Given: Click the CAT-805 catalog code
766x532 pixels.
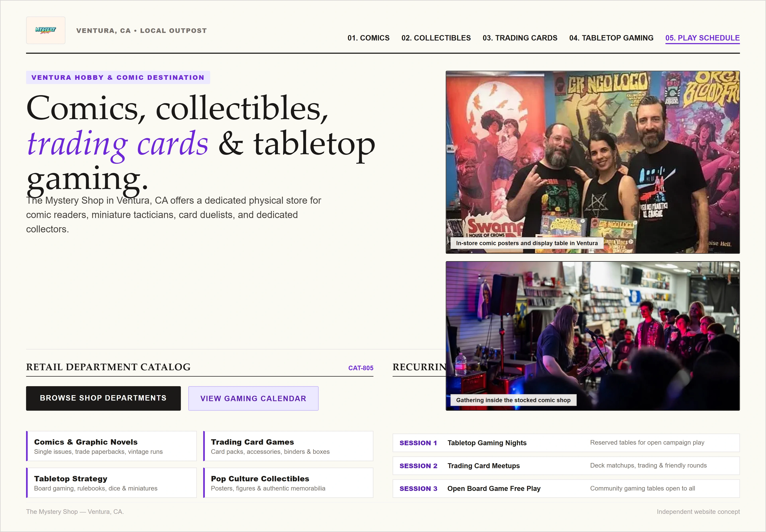Looking at the screenshot, I should click(361, 368).
